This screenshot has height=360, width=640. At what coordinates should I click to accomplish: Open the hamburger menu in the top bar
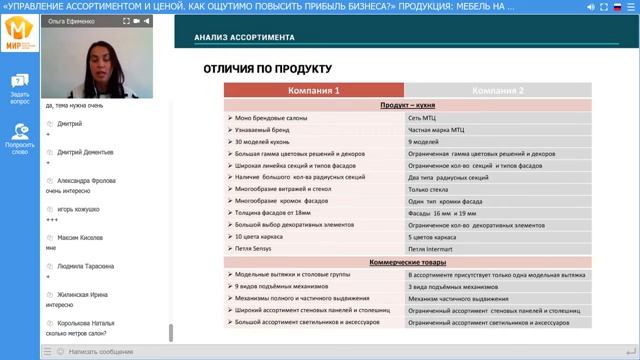631,7
